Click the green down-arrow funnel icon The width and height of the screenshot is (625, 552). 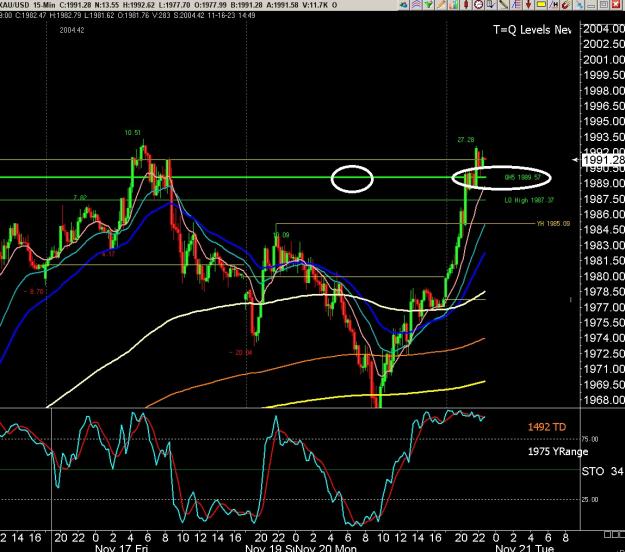pos(428,5)
